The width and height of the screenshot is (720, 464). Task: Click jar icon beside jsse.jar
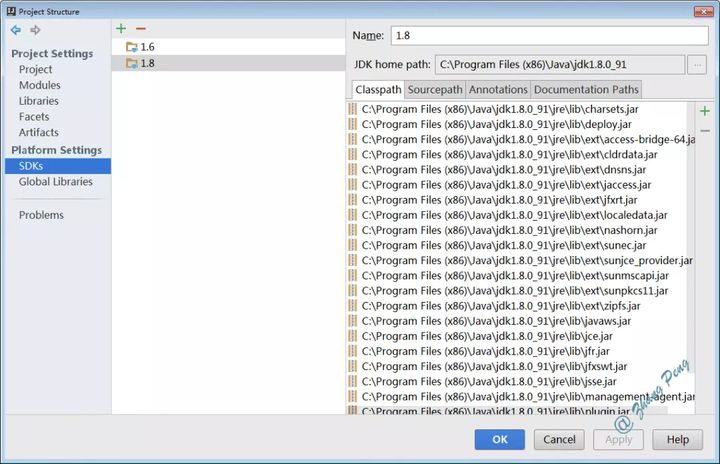353,381
